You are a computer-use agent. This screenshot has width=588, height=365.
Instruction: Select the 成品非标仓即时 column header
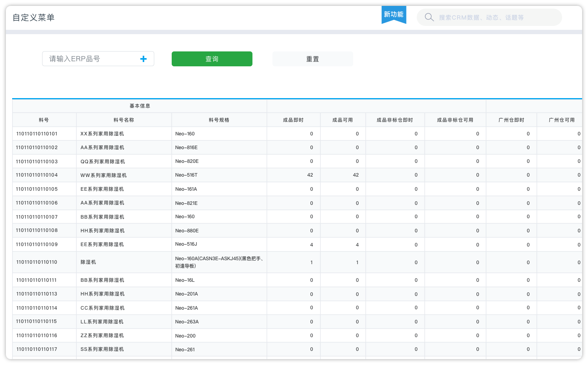tap(395, 120)
